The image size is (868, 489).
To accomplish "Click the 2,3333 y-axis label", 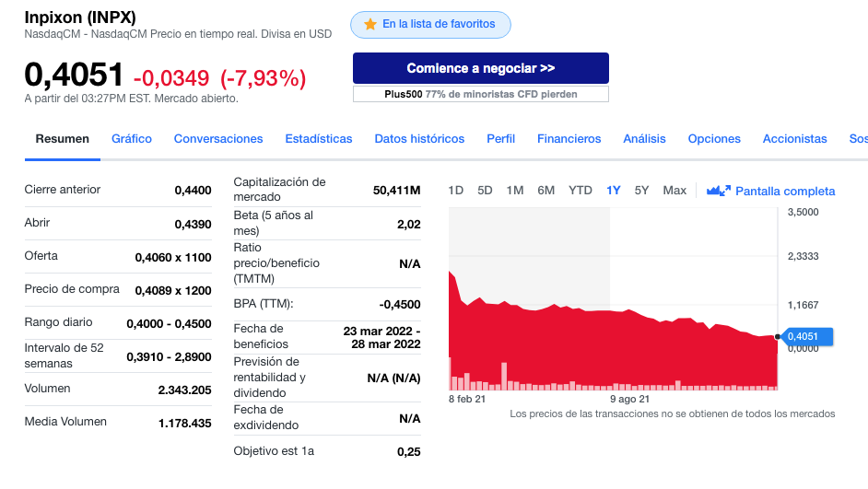I will point(803,256).
